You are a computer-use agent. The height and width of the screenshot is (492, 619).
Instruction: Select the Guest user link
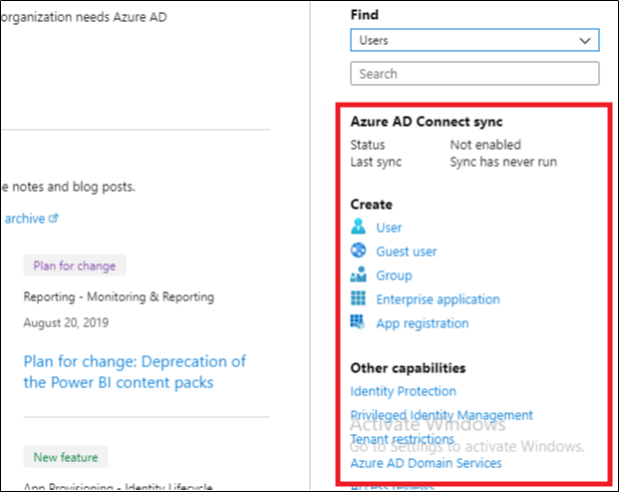point(406,252)
